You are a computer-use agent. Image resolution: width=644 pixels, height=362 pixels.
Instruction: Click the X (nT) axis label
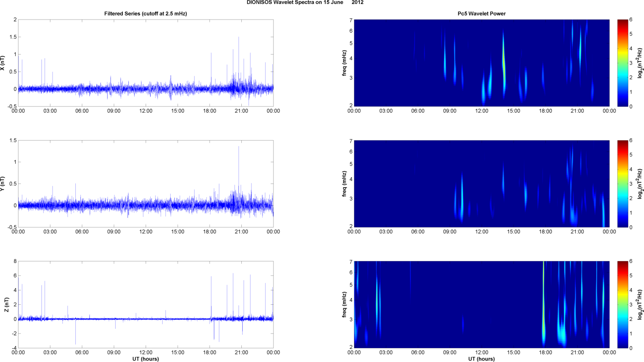[3, 63]
